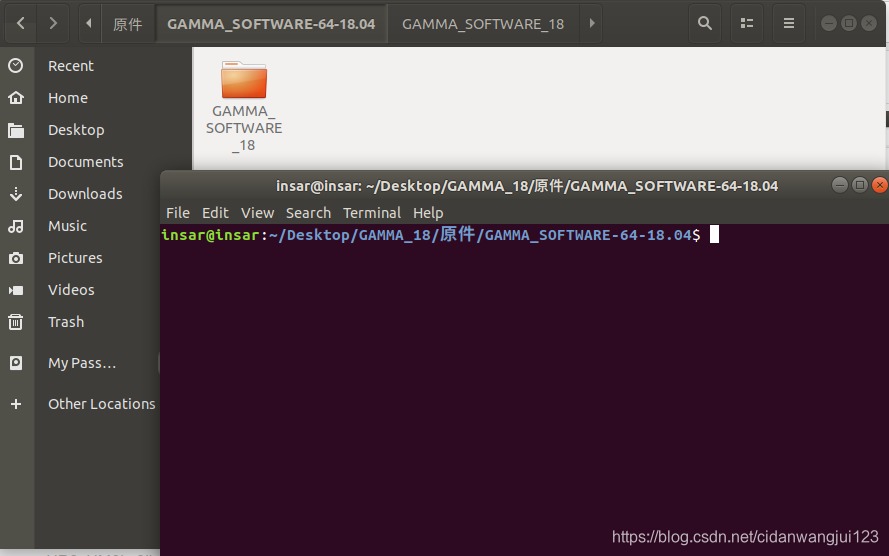Image resolution: width=889 pixels, height=556 pixels.
Task: Click the plus icon beside Other Locations
Action: tap(16, 404)
